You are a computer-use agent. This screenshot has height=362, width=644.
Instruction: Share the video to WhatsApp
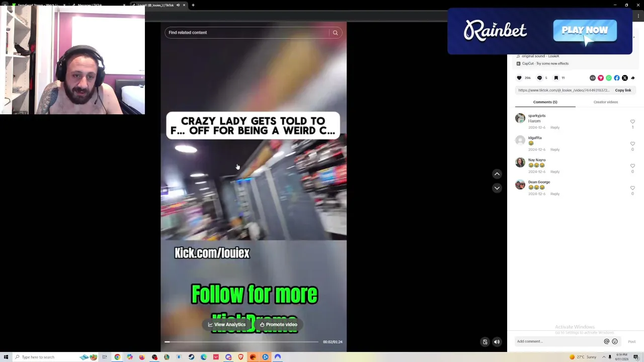[x=609, y=78]
